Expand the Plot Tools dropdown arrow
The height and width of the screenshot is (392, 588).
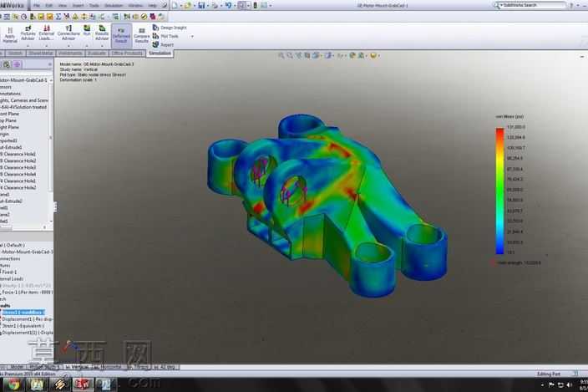(x=192, y=37)
